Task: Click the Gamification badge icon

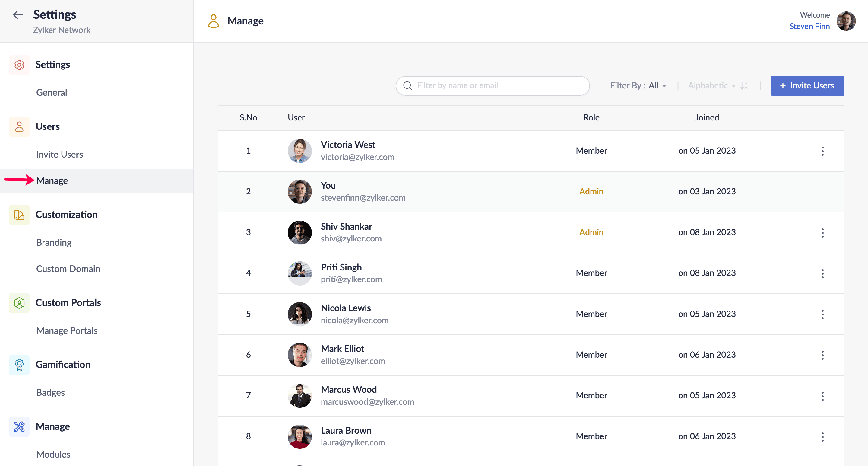Action: coord(19,365)
